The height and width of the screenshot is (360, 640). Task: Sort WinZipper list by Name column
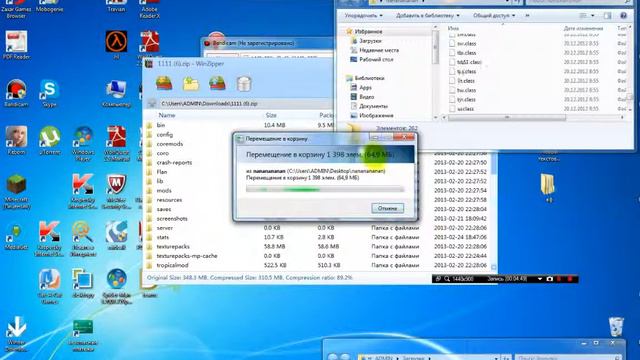click(x=167, y=116)
